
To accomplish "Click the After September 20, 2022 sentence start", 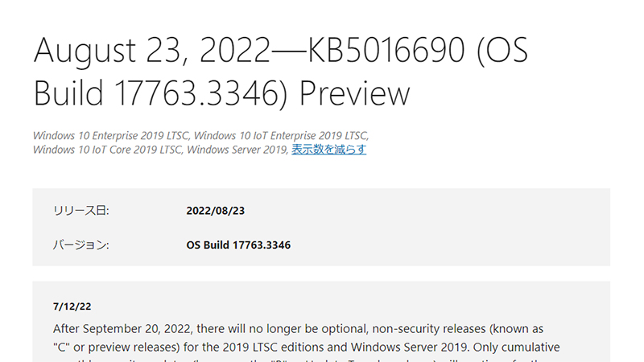I will tap(119, 329).
